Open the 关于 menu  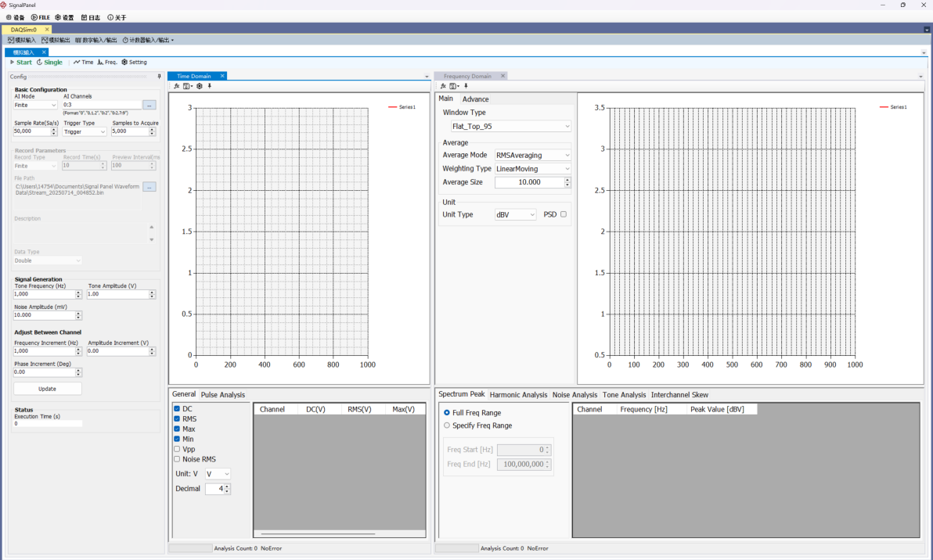(x=117, y=17)
